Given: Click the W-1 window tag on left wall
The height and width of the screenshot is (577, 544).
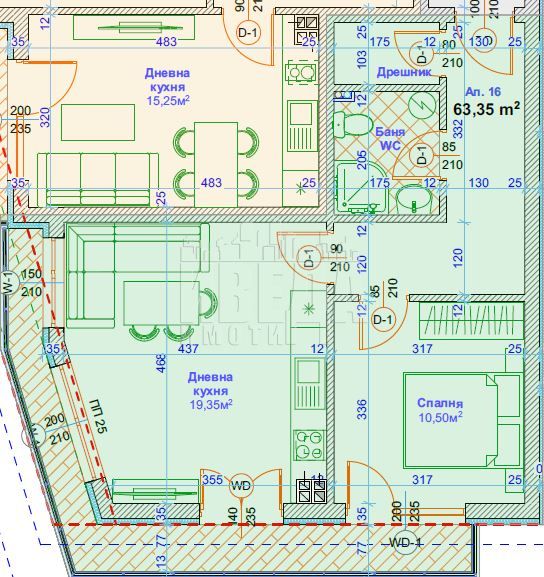Looking at the screenshot, I should pyautogui.click(x=9, y=283).
